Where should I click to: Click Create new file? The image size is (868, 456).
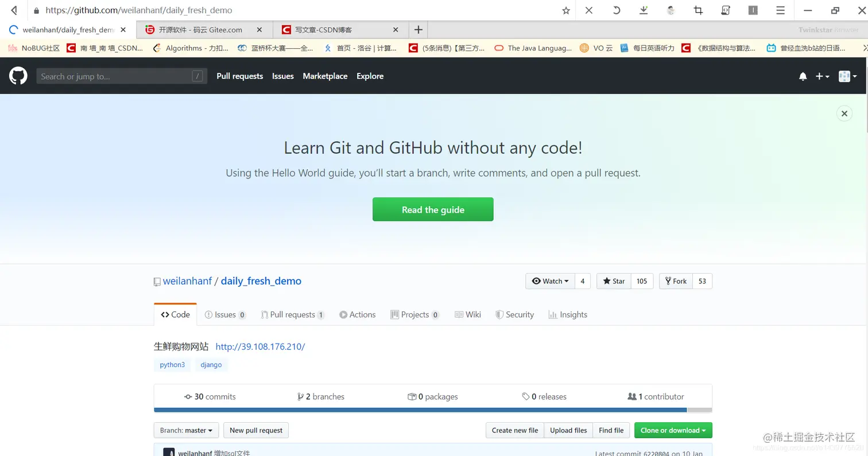tap(515, 430)
